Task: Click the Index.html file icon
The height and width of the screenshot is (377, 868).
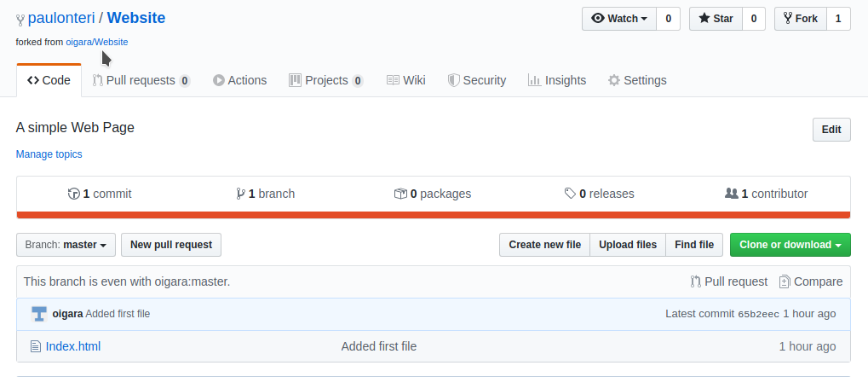Action: [x=35, y=346]
